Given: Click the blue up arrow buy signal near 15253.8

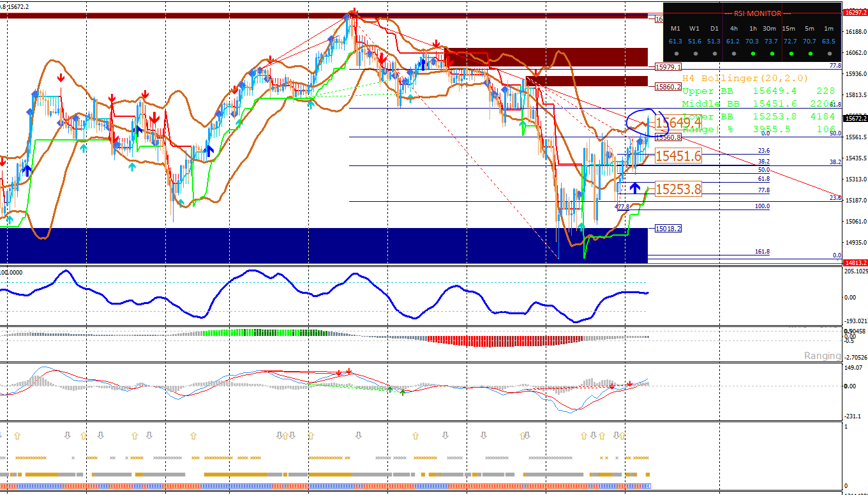Looking at the screenshot, I should pyautogui.click(x=635, y=188).
